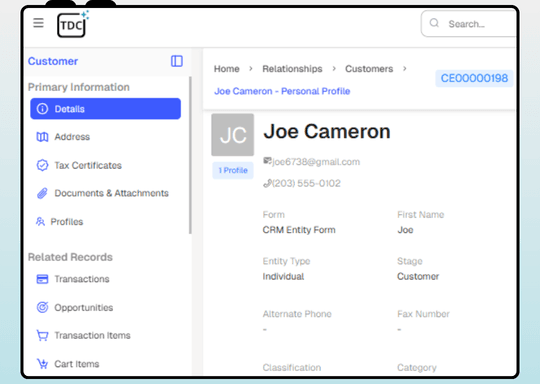The height and width of the screenshot is (384, 540).
Task: Click the search magnifier icon
Action: tap(434, 23)
